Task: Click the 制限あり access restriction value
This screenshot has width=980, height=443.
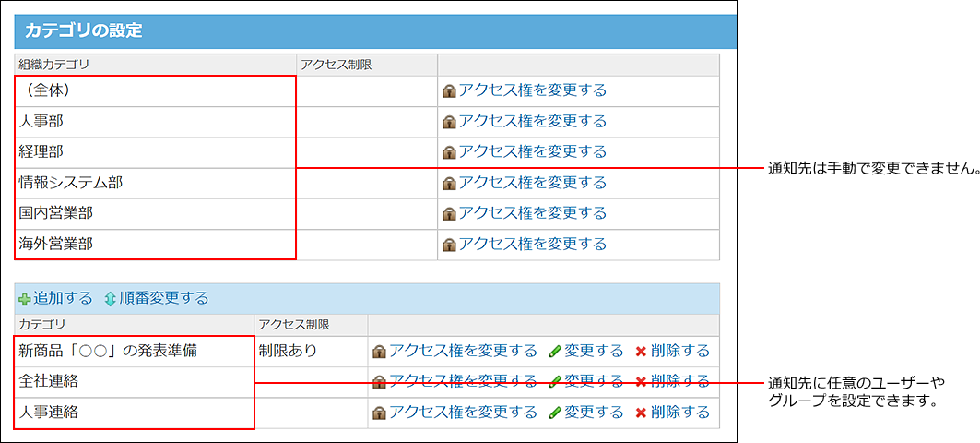Action: click(289, 351)
